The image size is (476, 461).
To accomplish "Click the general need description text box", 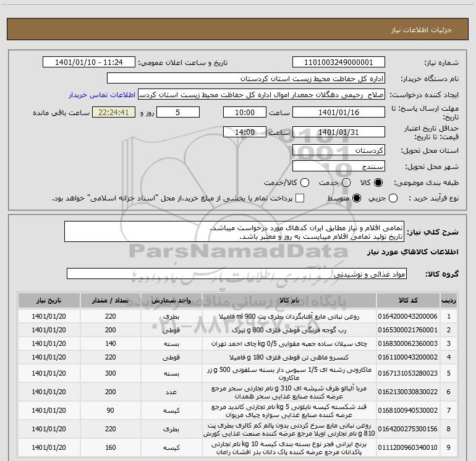I will (x=234, y=232).
